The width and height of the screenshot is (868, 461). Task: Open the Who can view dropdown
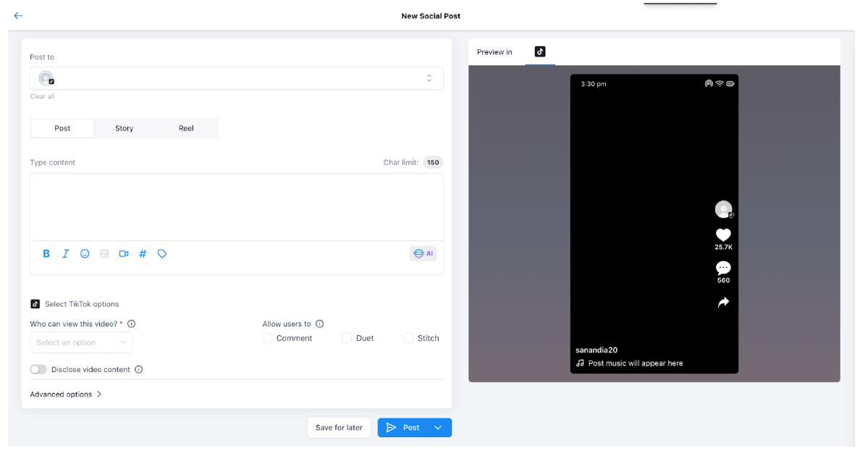(81, 342)
